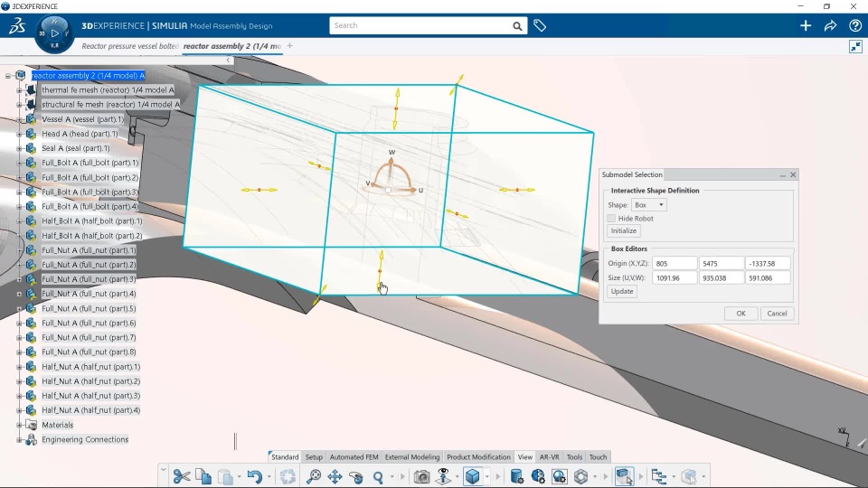
Task: Click the Origin X field 805
Action: pos(675,264)
